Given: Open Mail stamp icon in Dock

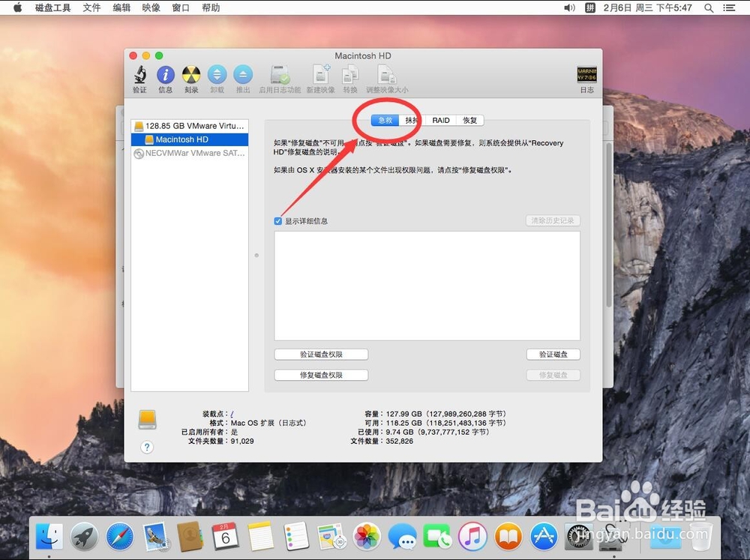Looking at the screenshot, I should point(155,536).
